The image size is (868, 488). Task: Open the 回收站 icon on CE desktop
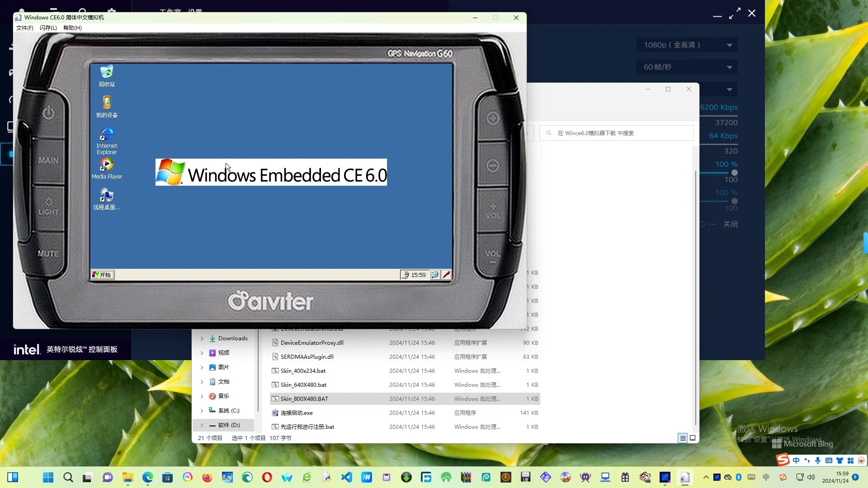tap(107, 76)
